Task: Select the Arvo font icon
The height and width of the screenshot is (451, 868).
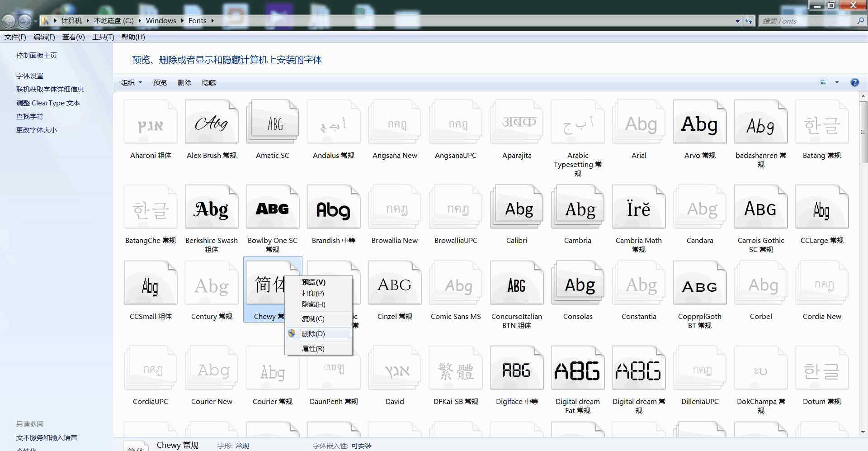Action: coord(700,122)
